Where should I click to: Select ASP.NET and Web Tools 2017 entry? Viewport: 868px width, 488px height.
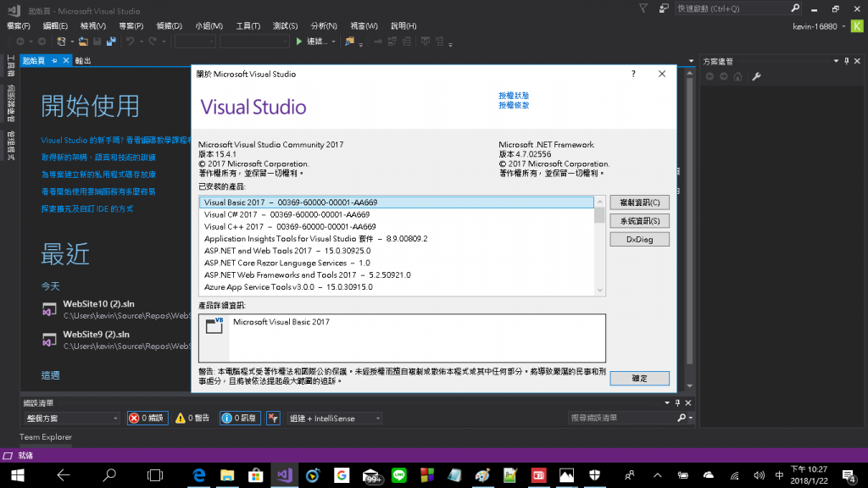pyautogui.click(x=397, y=251)
